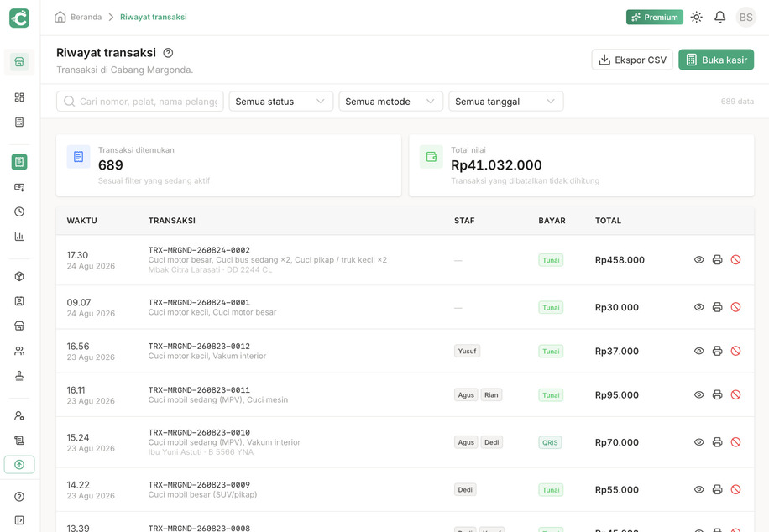The height and width of the screenshot is (532, 769).
Task: Open the card payment sidebar icon
Action: [x=19, y=187]
